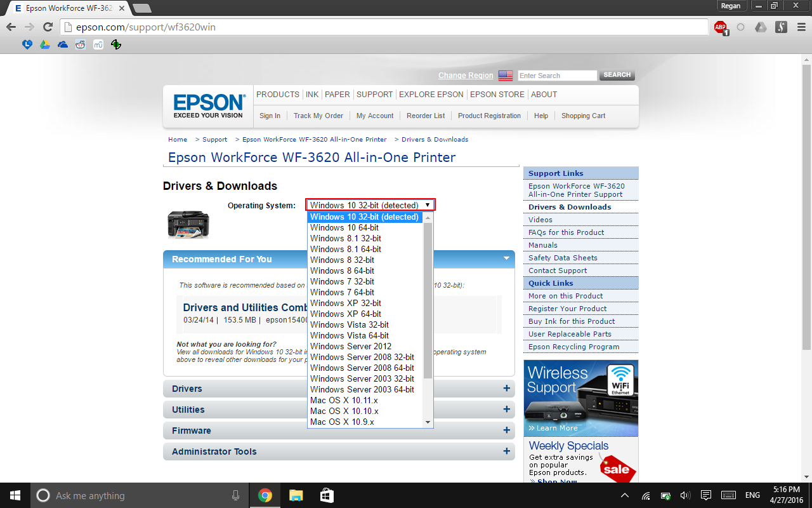Viewport: 812px width, 508px height.
Task: Click the Adblock Plus extension icon
Action: coord(721,27)
